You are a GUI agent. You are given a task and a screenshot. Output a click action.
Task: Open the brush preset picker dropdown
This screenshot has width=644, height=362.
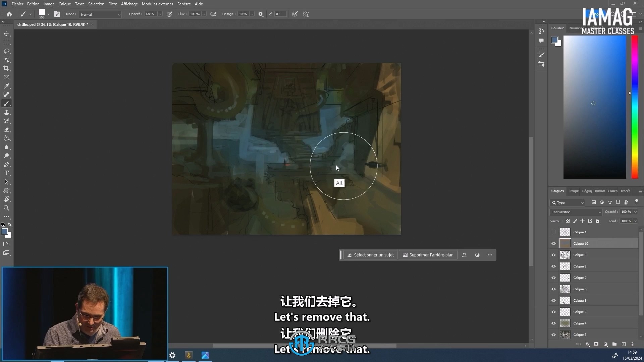point(49,14)
